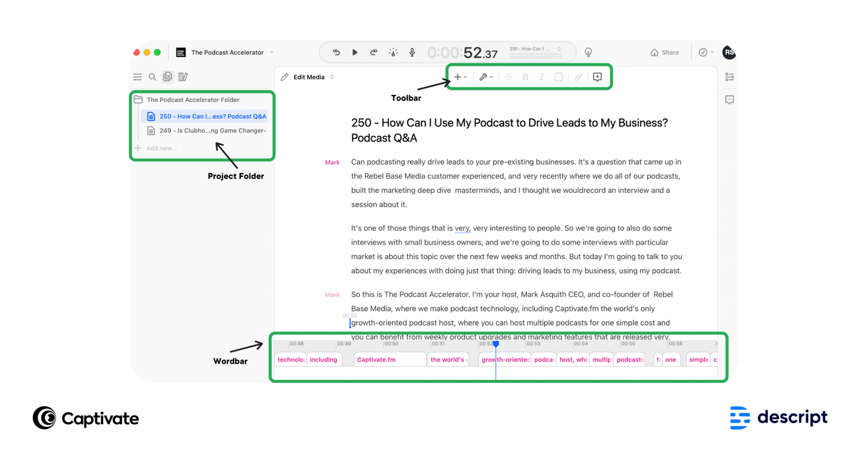Click the search icon in the sidebar

coord(152,77)
